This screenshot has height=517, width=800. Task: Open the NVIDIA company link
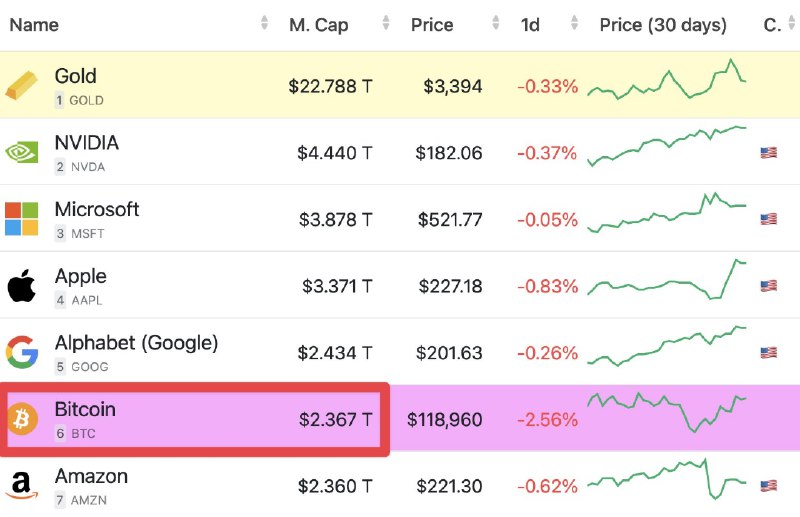[x=87, y=143]
